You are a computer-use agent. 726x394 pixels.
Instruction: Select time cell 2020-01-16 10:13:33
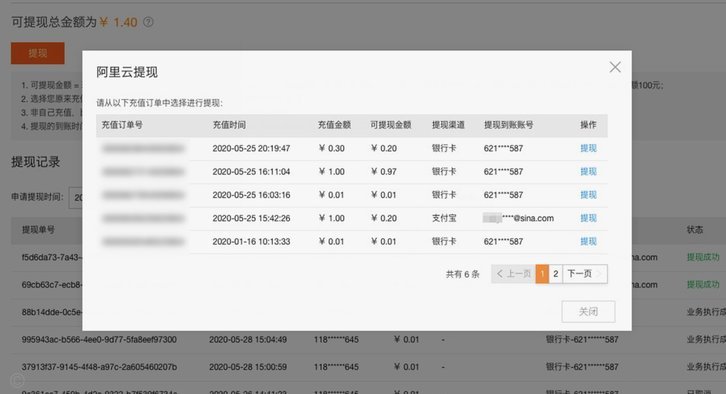point(251,241)
